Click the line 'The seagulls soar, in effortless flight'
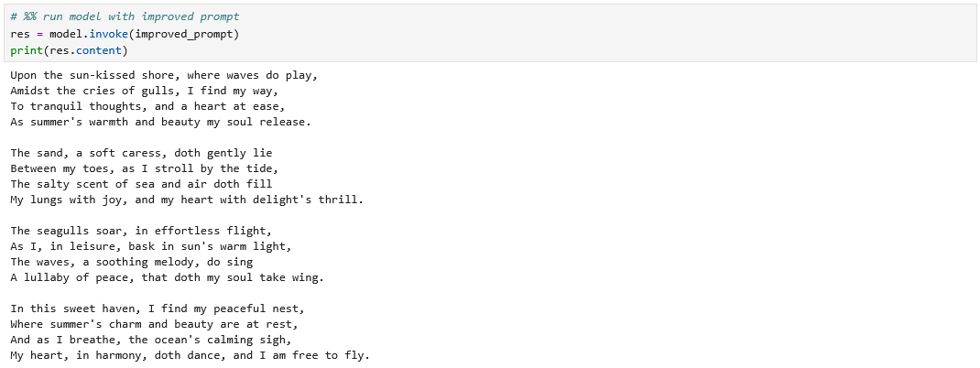980x368 pixels. coord(141,231)
